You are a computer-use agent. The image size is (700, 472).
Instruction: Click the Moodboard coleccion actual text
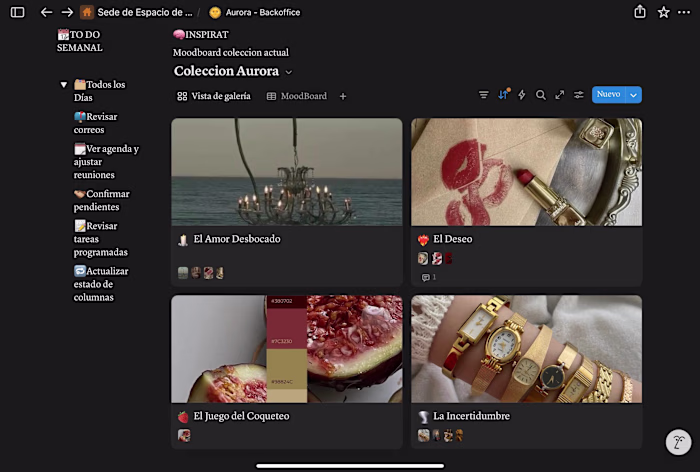pos(231,52)
